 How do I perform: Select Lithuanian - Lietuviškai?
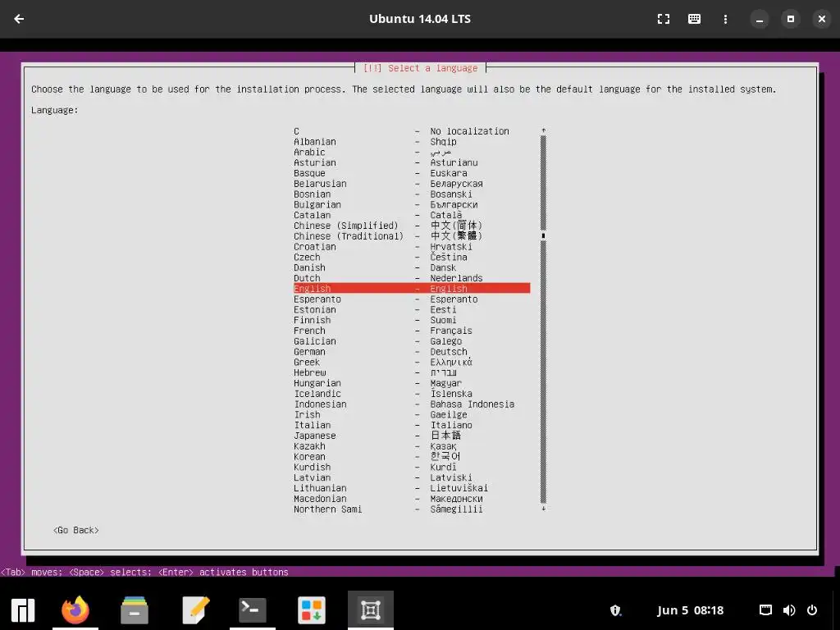[x=412, y=488]
